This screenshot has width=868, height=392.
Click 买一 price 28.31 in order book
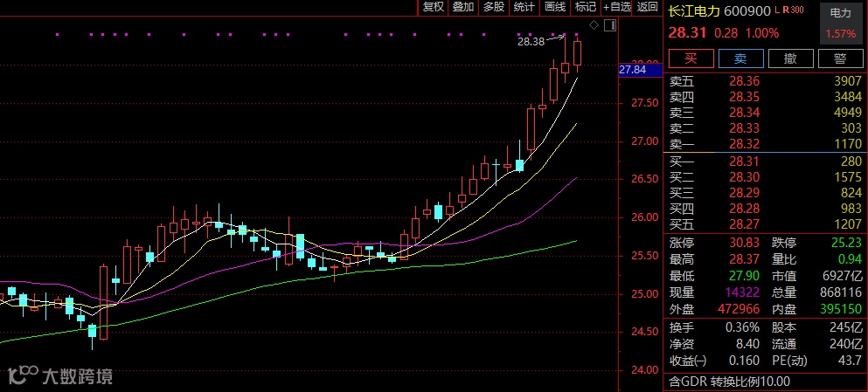[x=744, y=162]
